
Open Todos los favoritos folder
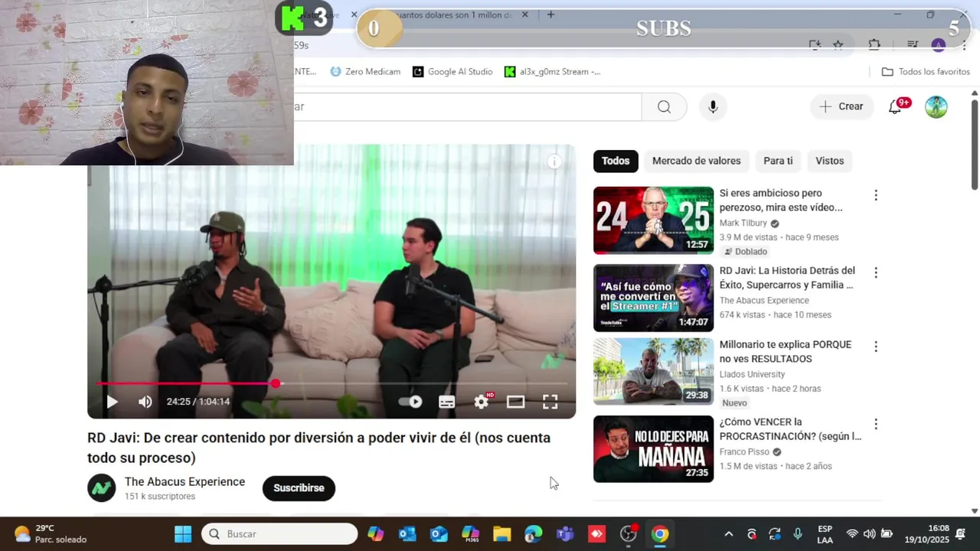pos(926,71)
